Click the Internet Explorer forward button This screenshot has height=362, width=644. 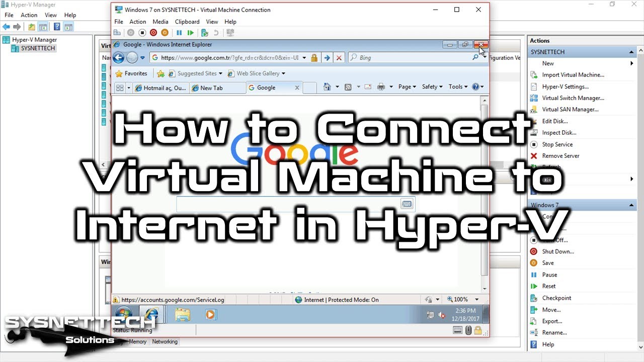pyautogui.click(x=132, y=57)
